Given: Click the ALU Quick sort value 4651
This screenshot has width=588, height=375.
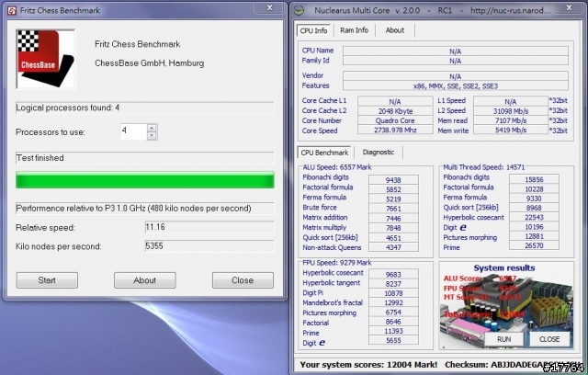Looking at the screenshot, I should [393, 238].
